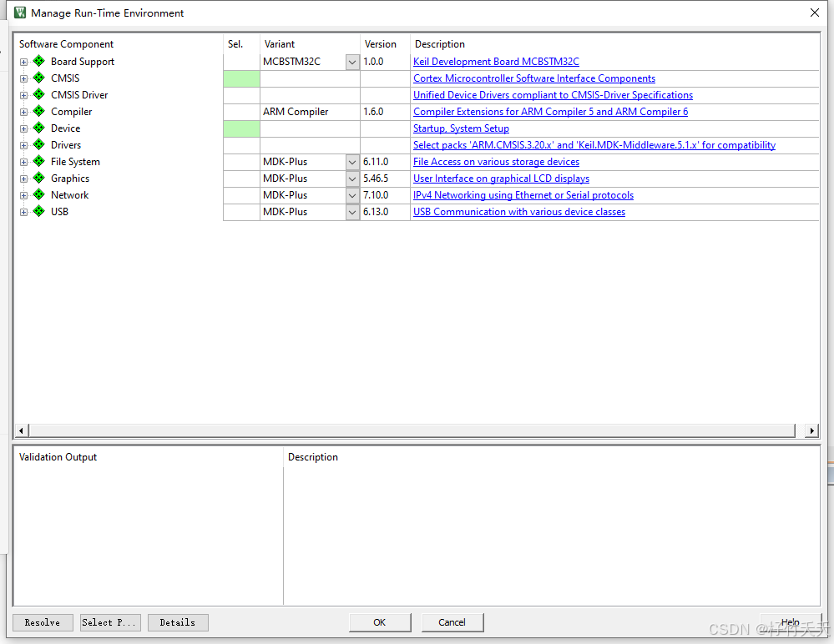The width and height of the screenshot is (834, 644).
Task: Click the horizontal scrollbar thumb
Action: 412,430
